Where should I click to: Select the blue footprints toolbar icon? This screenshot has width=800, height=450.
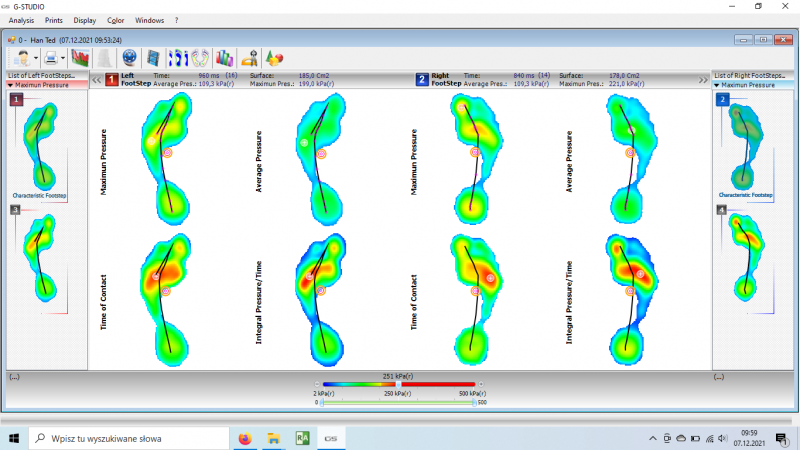point(178,58)
